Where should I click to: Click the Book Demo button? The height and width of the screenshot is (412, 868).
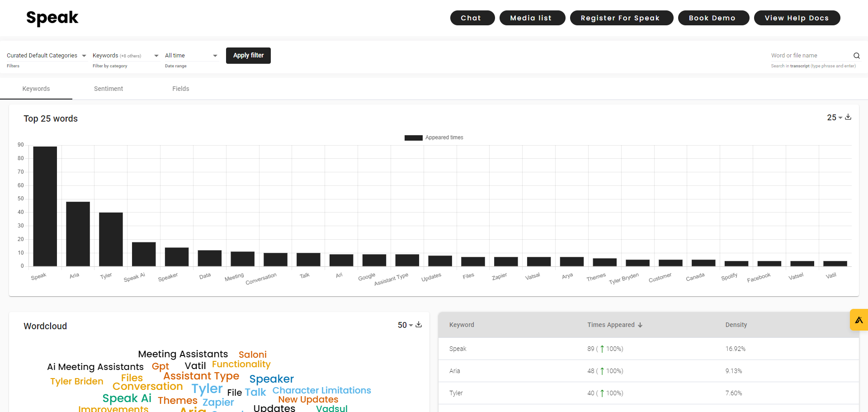click(713, 18)
